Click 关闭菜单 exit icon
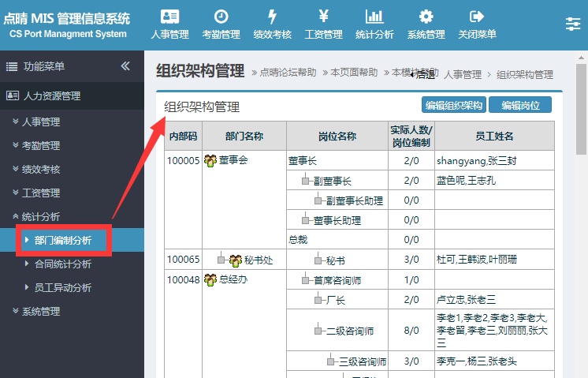This screenshot has width=588, height=378. coord(477,17)
